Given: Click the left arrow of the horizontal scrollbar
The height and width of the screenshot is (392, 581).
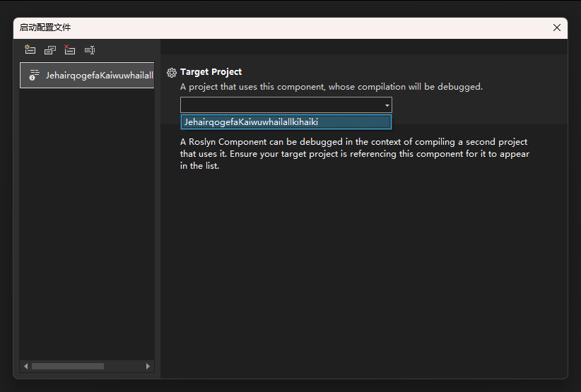Looking at the screenshot, I should 26,366.
